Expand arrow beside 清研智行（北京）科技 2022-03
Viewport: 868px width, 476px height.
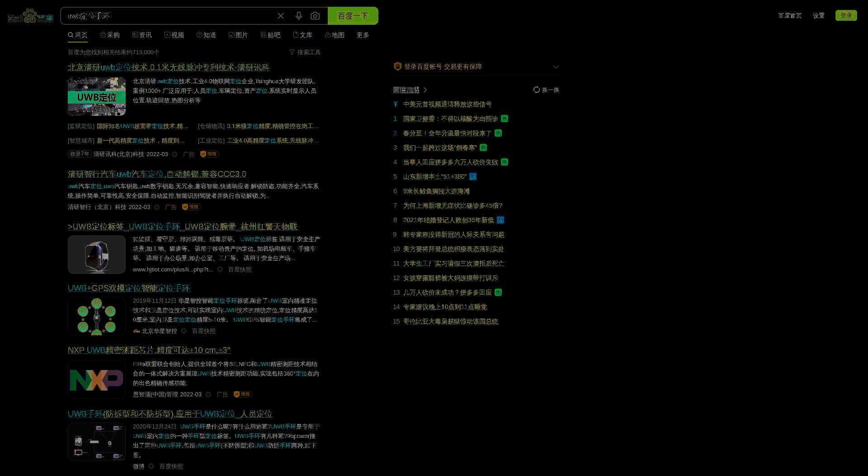tap(157, 207)
